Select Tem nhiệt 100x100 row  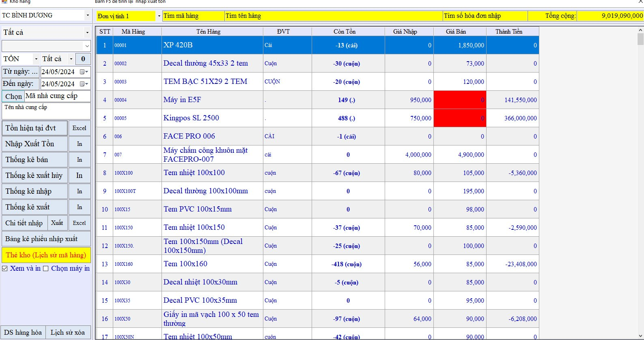[x=318, y=173]
